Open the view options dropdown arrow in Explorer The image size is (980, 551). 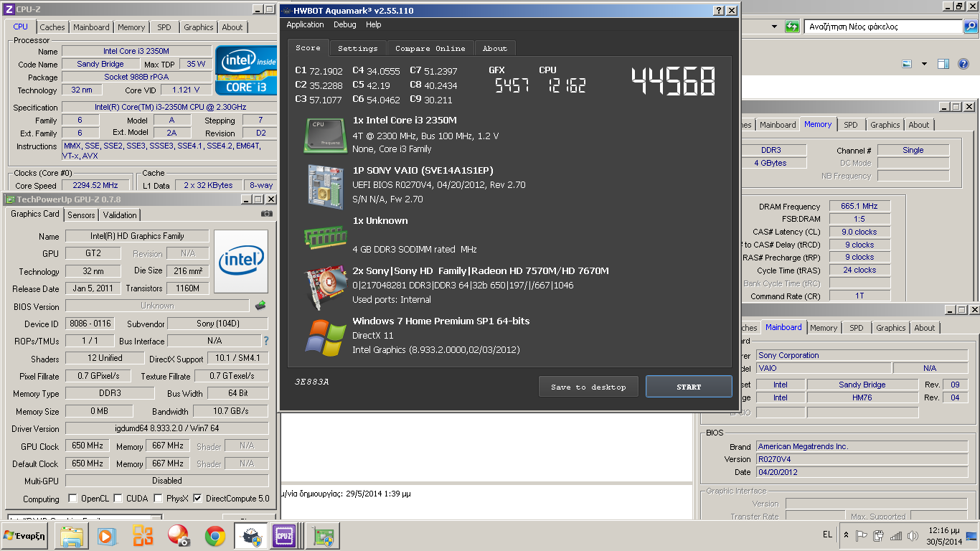pyautogui.click(x=924, y=64)
